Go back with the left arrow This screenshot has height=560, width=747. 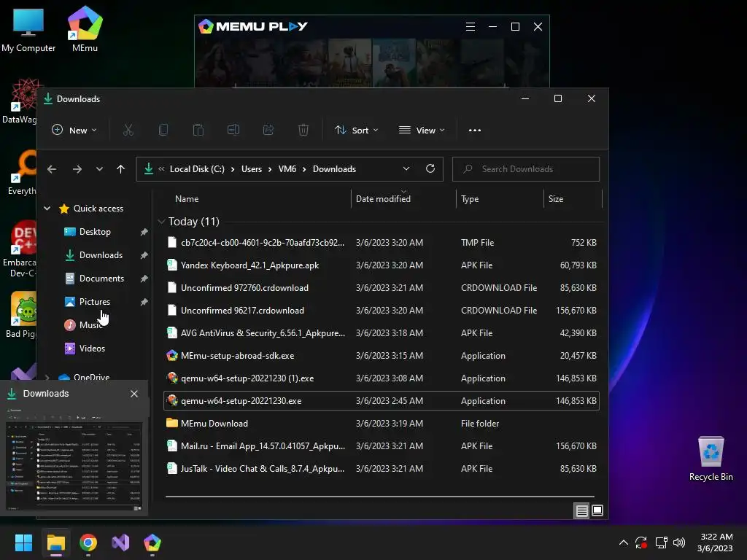52,169
